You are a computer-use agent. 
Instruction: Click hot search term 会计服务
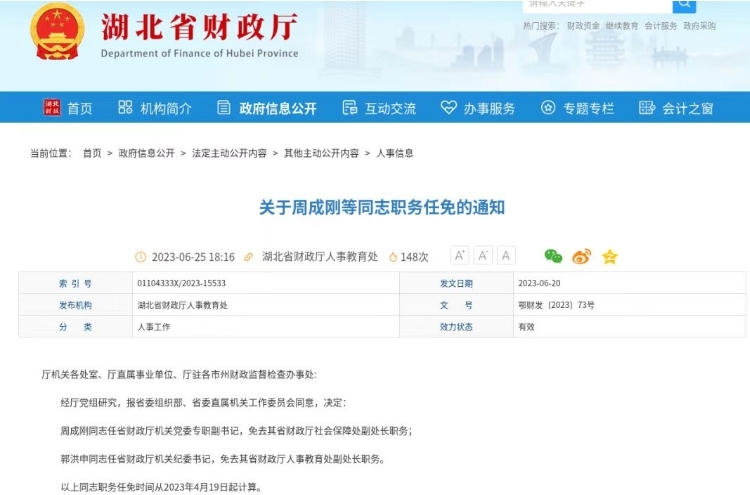(661, 26)
